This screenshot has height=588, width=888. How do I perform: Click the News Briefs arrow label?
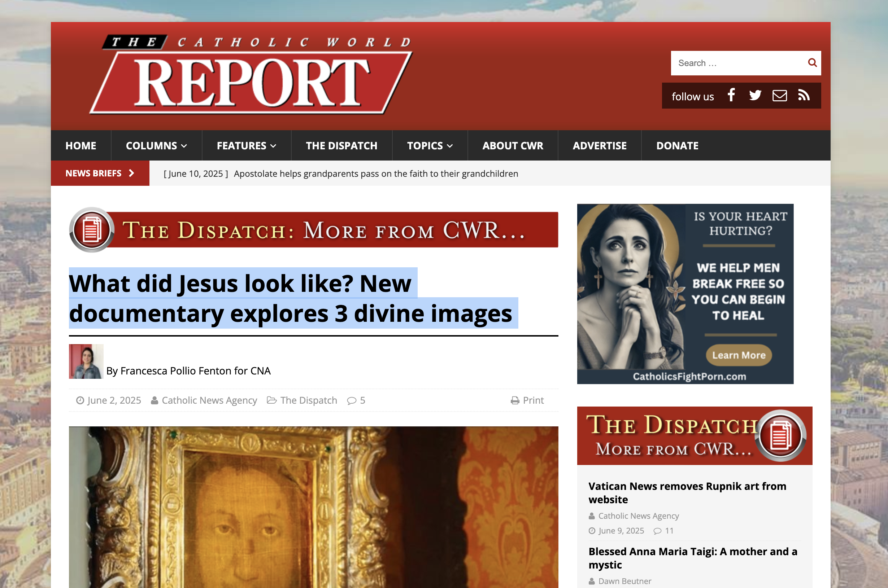pyautogui.click(x=100, y=173)
